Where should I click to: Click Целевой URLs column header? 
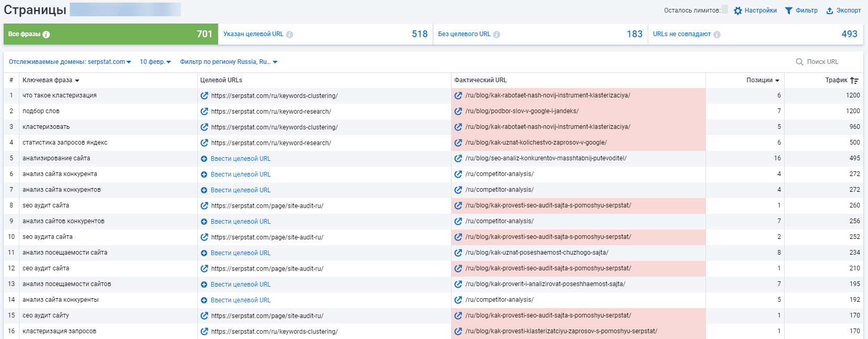(x=221, y=80)
